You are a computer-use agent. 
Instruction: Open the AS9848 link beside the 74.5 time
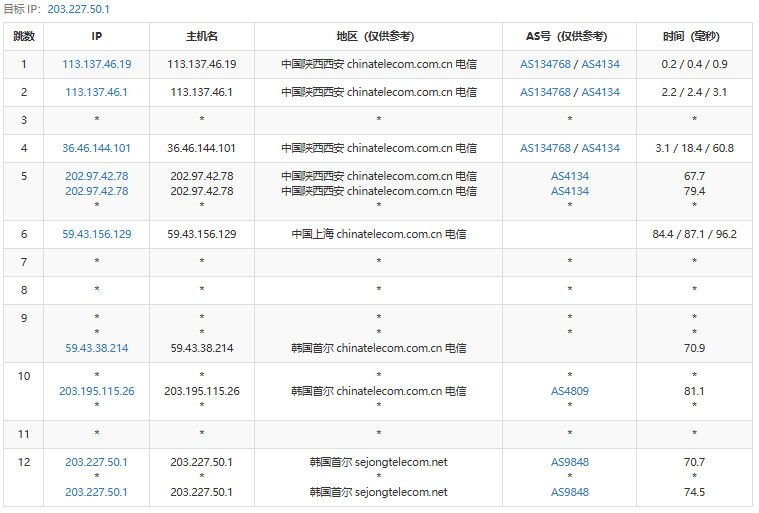570,492
